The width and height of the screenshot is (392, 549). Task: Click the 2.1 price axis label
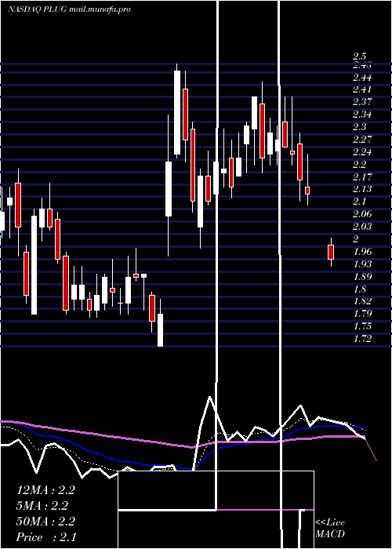coord(359,202)
